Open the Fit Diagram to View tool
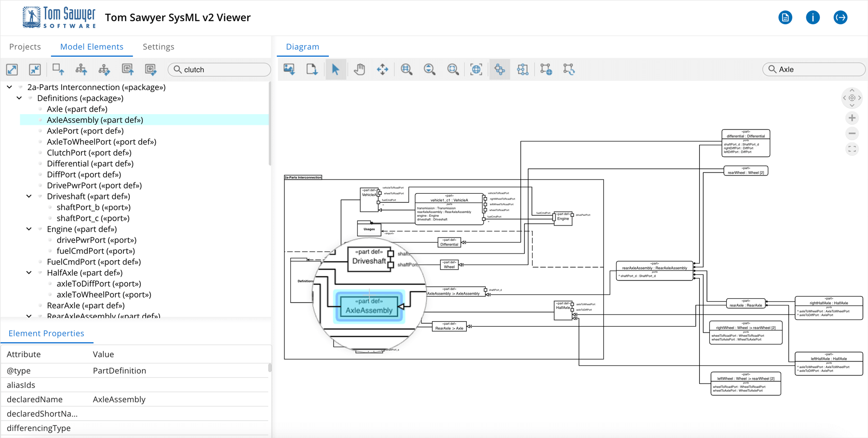Image resolution: width=868 pixels, height=438 pixels. (x=476, y=69)
